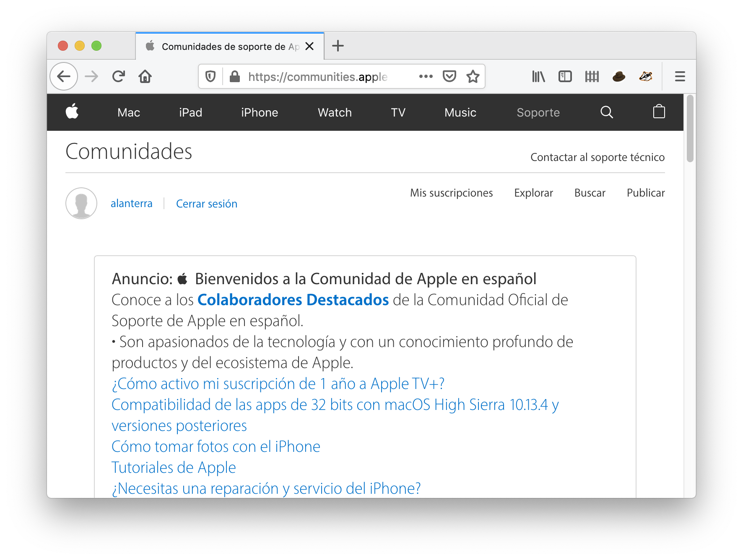Click Cerrar sesión to sign out
743x560 pixels.
pyautogui.click(x=207, y=204)
